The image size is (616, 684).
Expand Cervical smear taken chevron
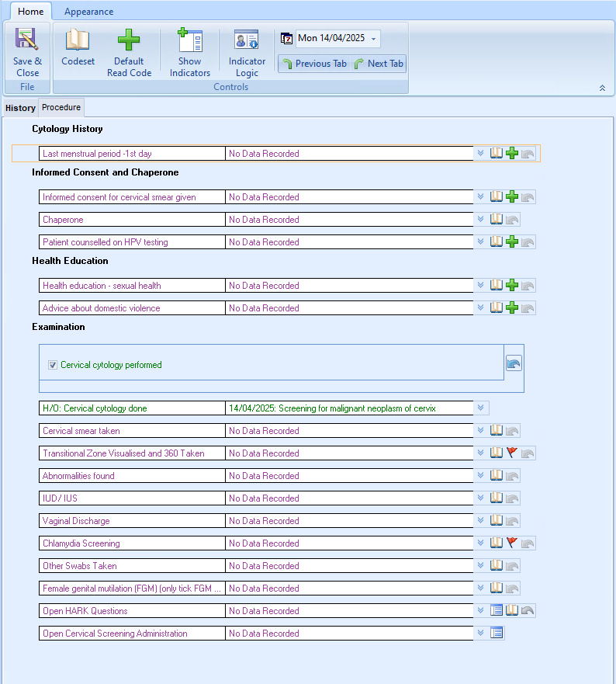click(480, 431)
